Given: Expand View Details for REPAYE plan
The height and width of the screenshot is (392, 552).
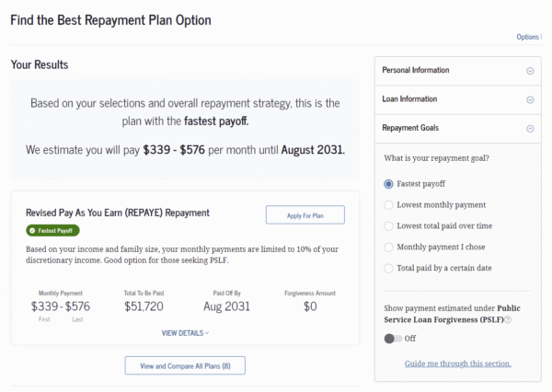Looking at the screenshot, I should click(x=185, y=333).
